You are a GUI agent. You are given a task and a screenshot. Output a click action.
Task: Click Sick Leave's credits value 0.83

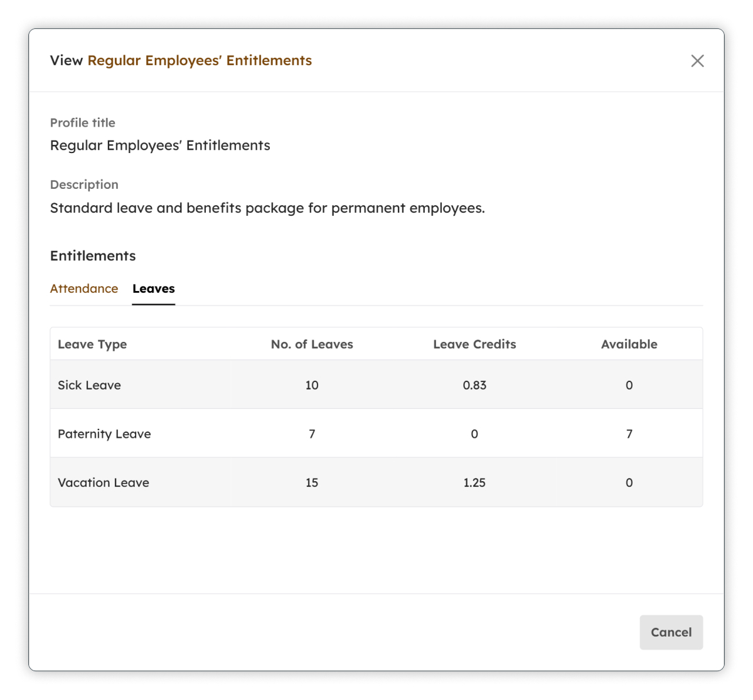coord(474,385)
